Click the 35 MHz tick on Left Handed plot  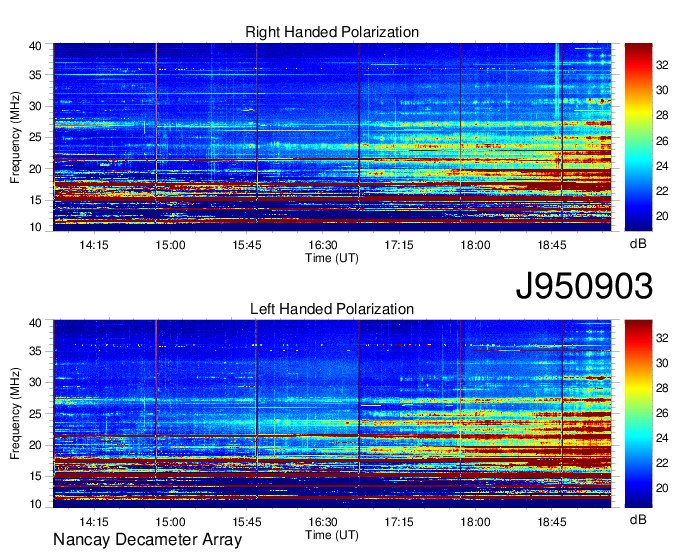click(35, 351)
